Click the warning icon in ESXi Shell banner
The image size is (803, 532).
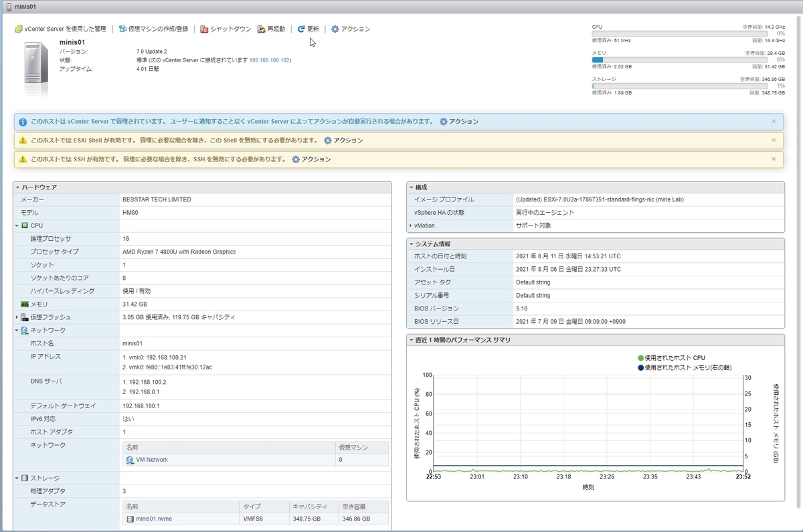tap(23, 141)
